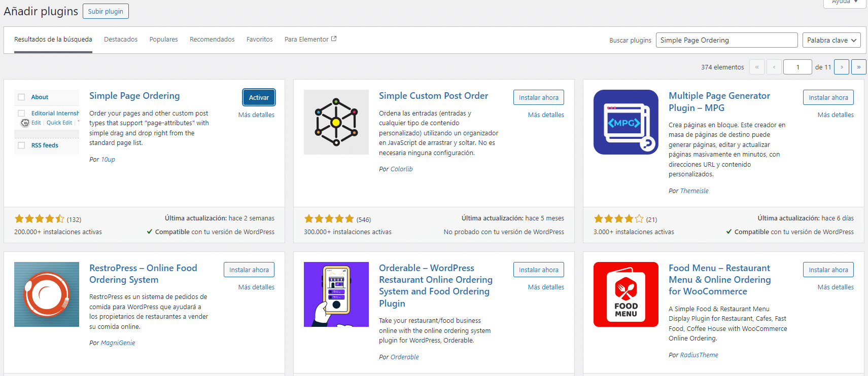Open Más detalles for RestroPress plugin

pyautogui.click(x=256, y=287)
